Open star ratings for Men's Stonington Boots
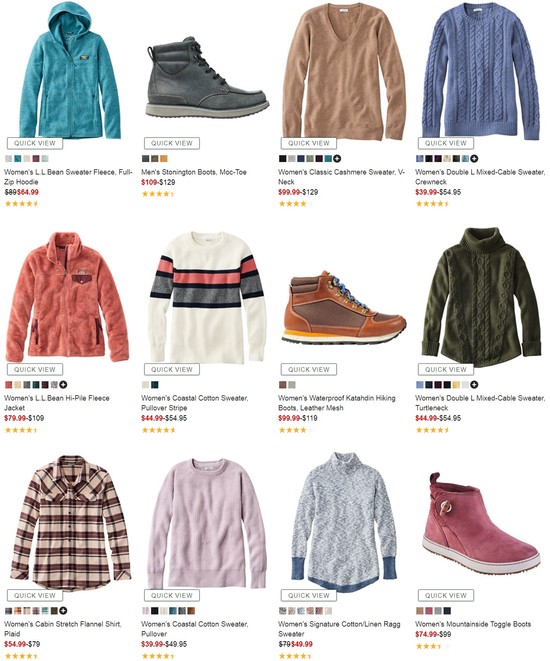This screenshot has height=661, width=550. coord(158,194)
